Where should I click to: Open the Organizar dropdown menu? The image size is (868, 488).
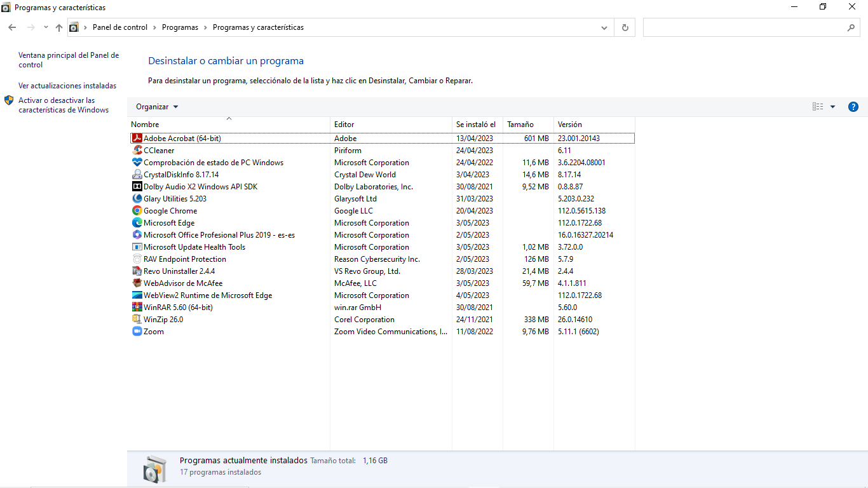(157, 107)
